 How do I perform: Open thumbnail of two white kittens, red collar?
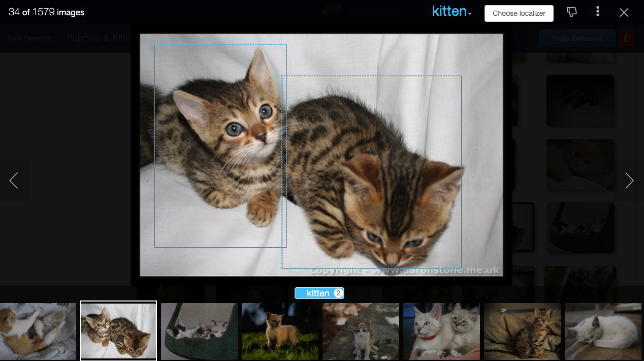(441, 332)
